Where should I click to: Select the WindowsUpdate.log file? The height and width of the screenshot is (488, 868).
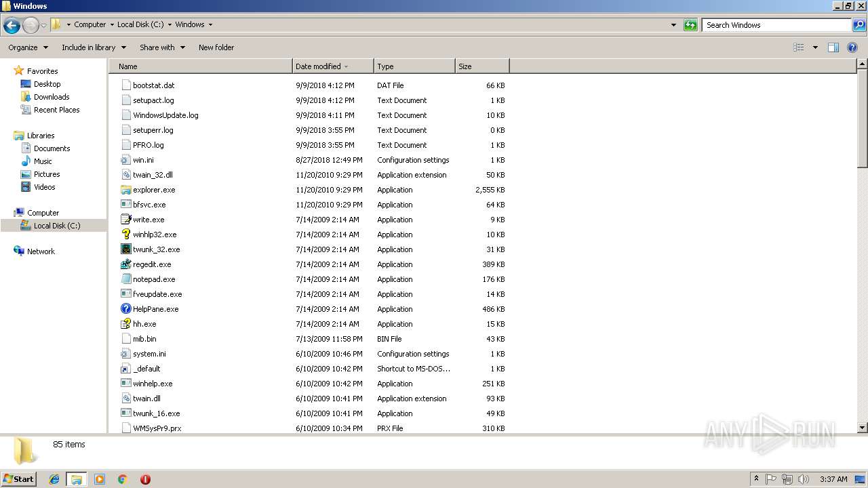coord(165,115)
